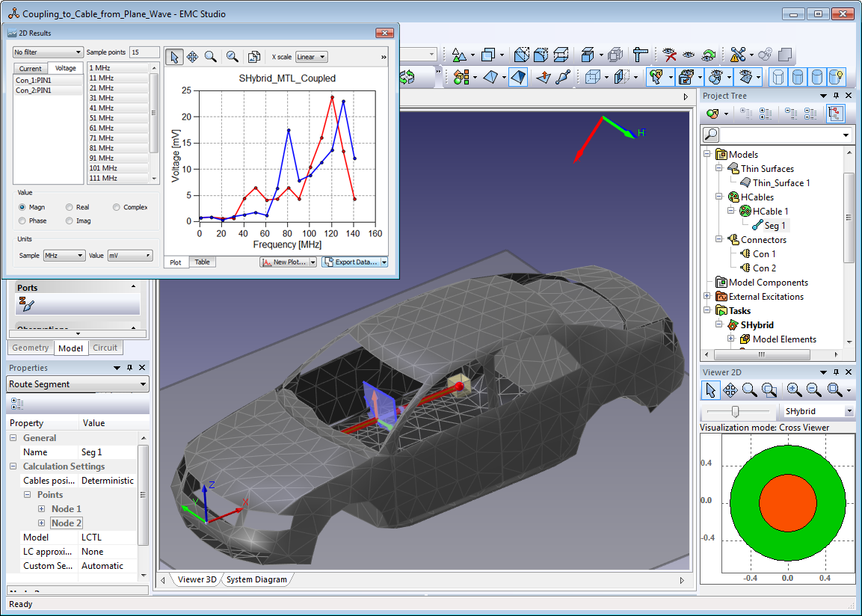Open the System Diagram tab
Image resolution: width=862 pixels, height=616 pixels.
[x=256, y=579]
